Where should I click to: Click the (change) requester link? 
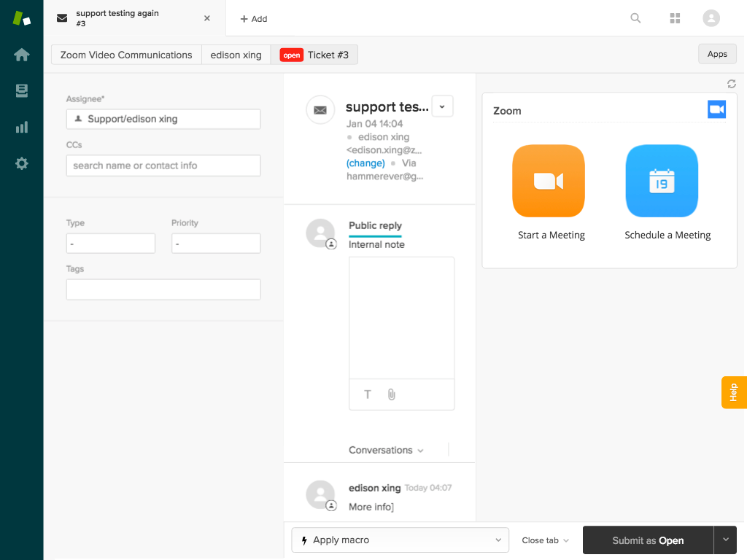click(x=365, y=163)
